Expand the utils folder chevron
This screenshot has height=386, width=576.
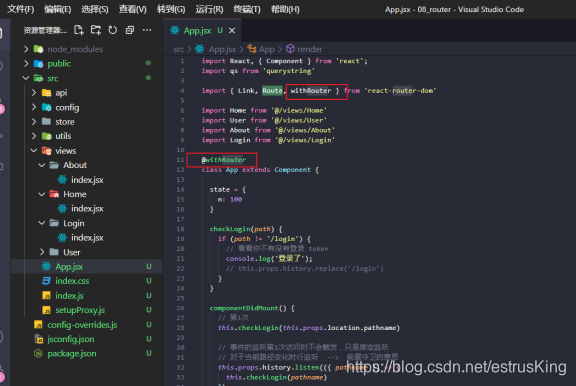click(x=34, y=136)
